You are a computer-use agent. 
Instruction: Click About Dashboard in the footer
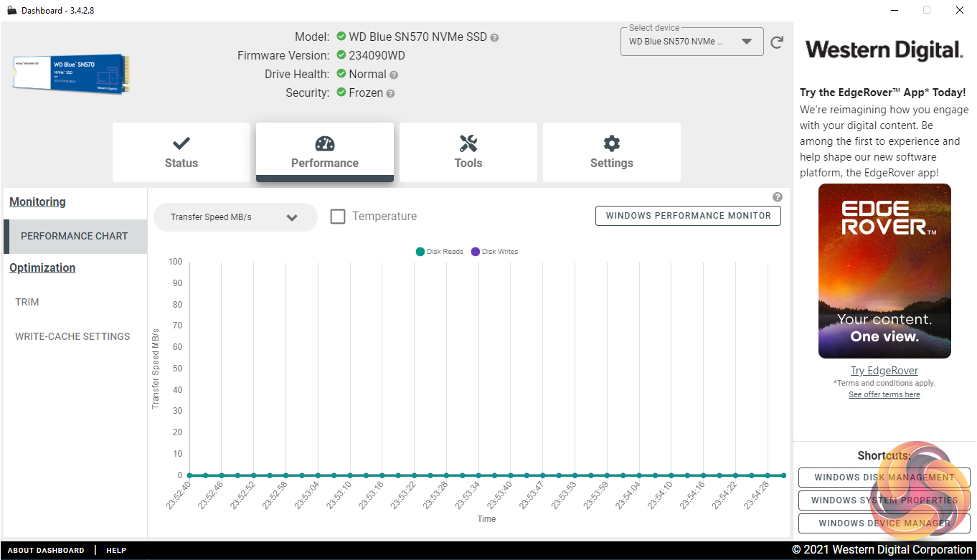click(46, 550)
